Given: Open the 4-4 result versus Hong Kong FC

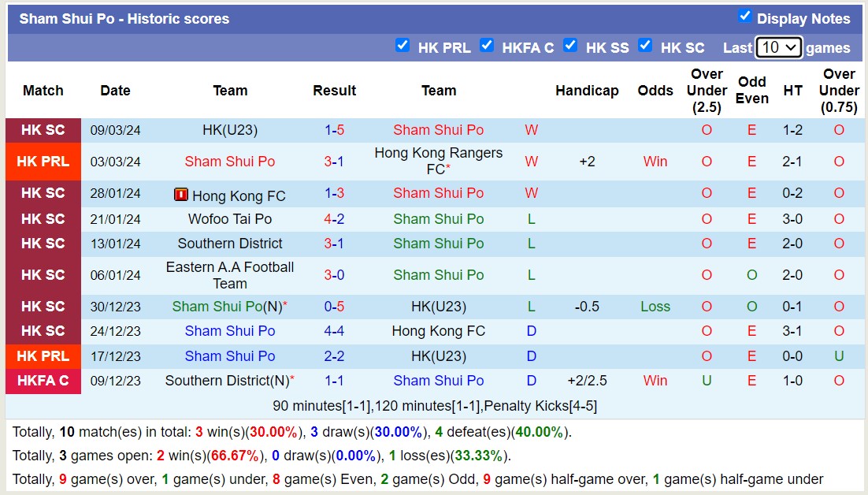Looking at the screenshot, I should click(335, 331).
